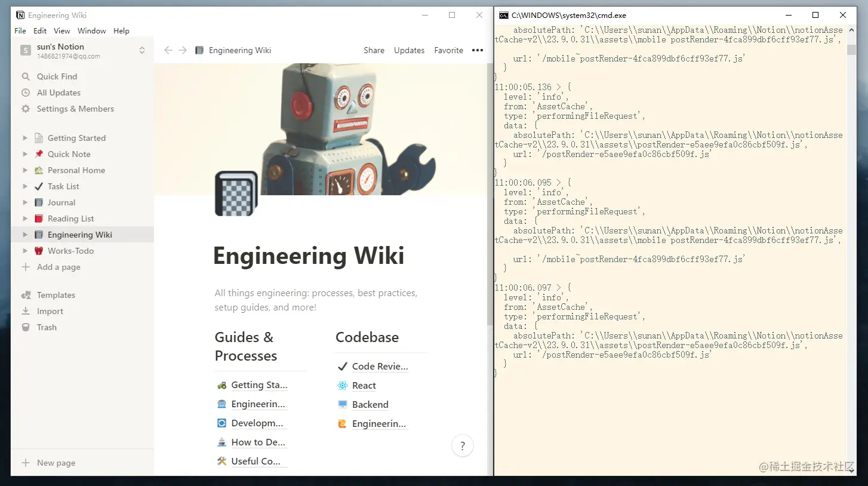Expand the Quick Note page tree arrow
868x486 pixels.
25,154
